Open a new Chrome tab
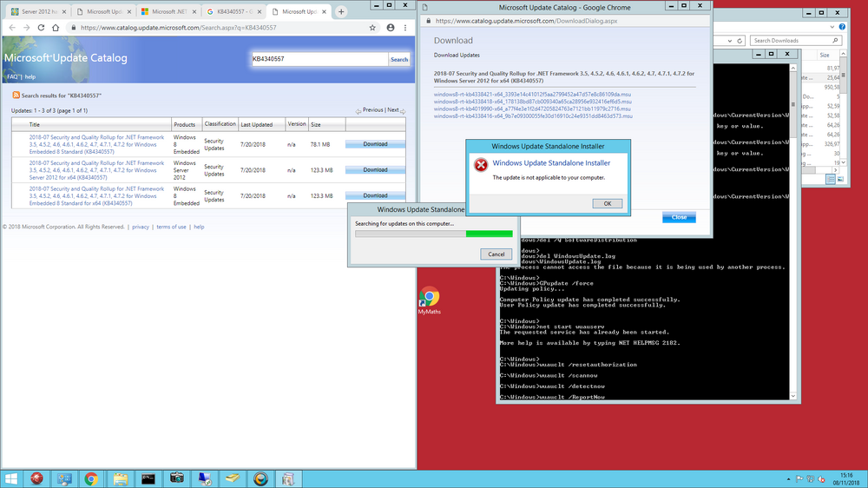Image resolution: width=868 pixels, height=488 pixels. (341, 11)
